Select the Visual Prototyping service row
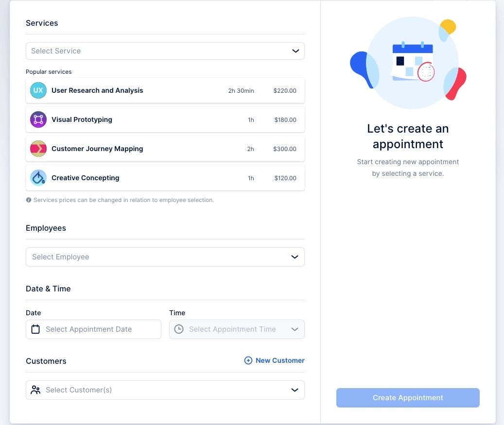The height and width of the screenshot is (425, 504). tap(165, 119)
